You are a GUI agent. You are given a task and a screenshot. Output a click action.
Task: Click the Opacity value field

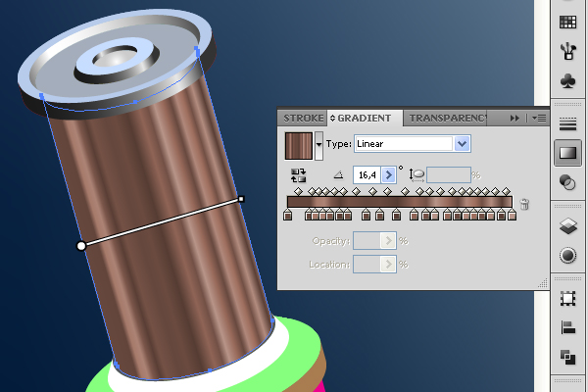[x=367, y=240]
